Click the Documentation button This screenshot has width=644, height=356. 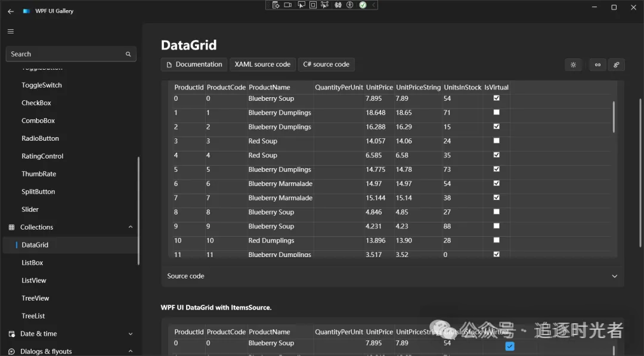pos(194,64)
